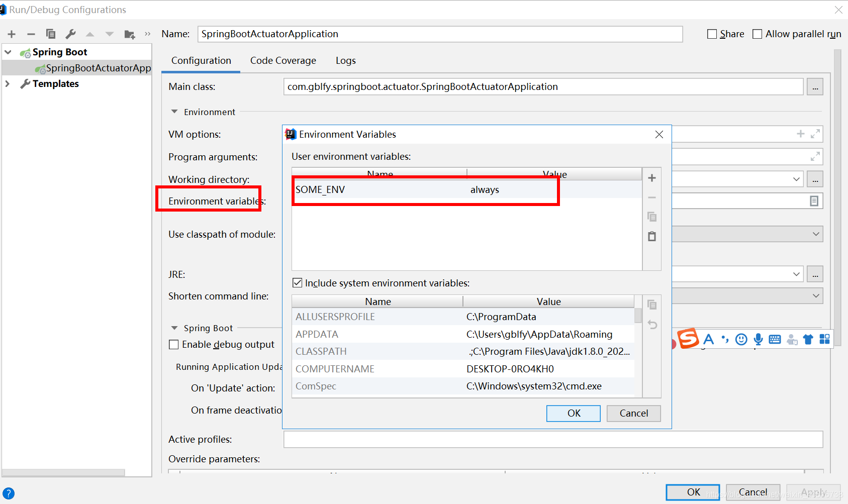This screenshot has height=504, width=848.
Task: Collapse the Spring Boot tree node
Action: pos(8,52)
